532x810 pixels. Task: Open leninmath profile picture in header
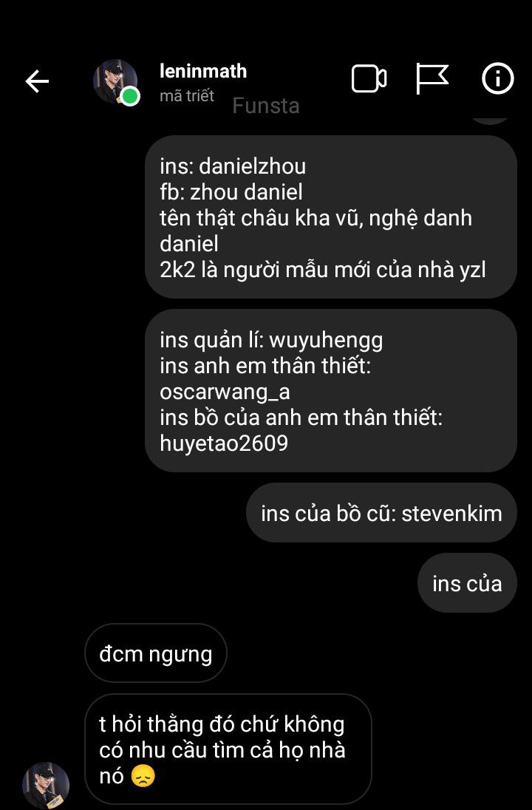pyautogui.click(x=115, y=81)
